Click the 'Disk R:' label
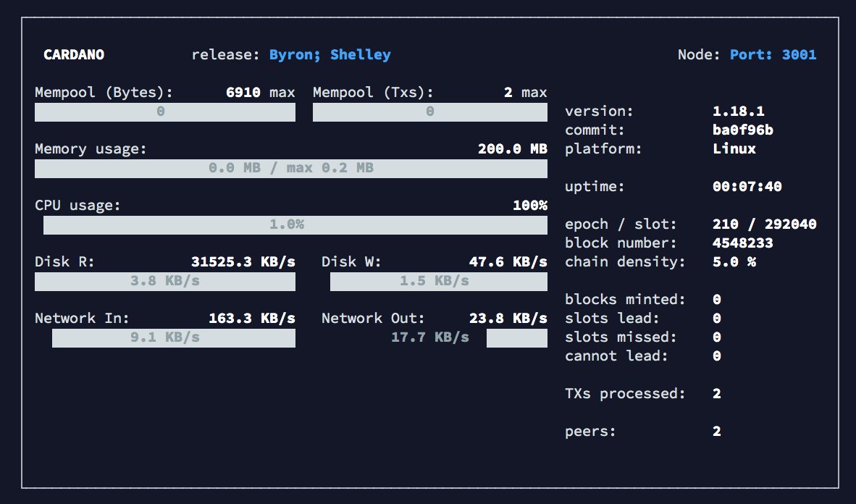 point(64,262)
